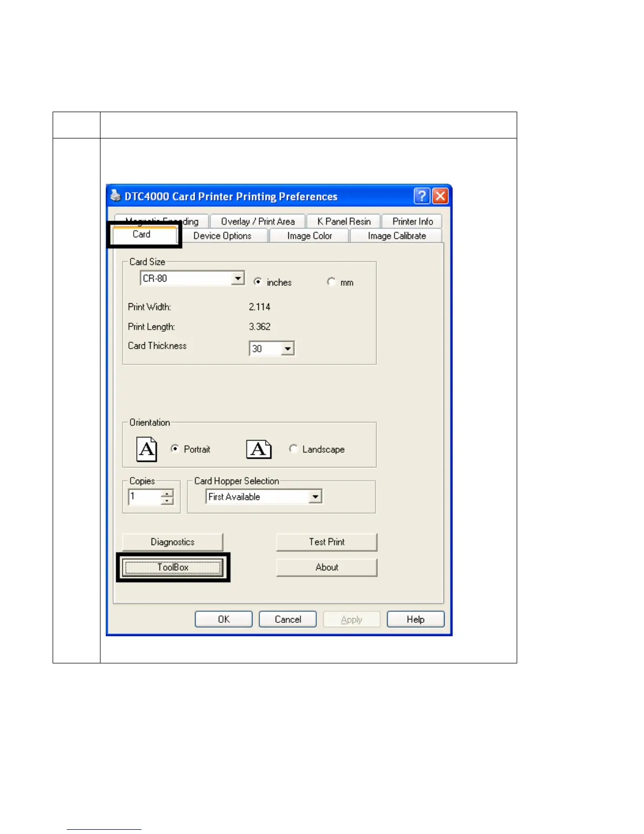Click the ToolBox button

173,567
